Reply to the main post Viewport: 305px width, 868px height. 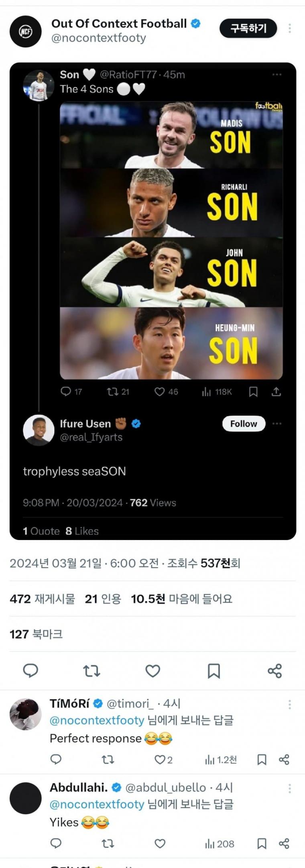[x=31, y=670]
